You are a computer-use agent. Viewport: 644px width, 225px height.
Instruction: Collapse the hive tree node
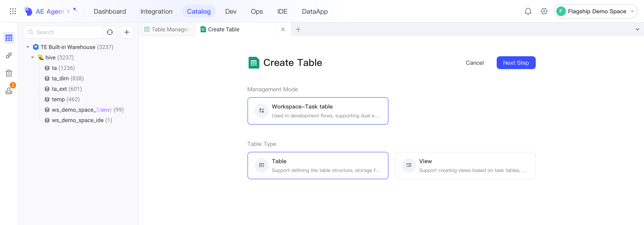[x=32, y=57]
